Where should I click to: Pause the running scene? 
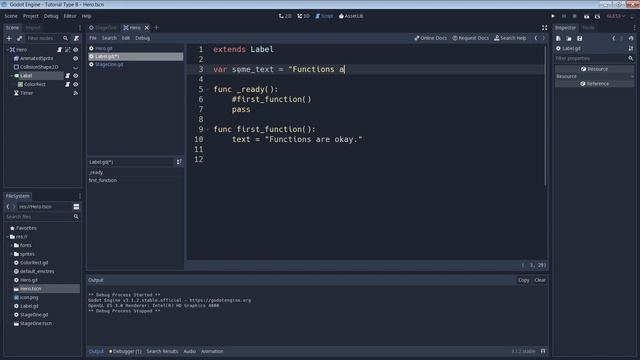pyautogui.click(x=564, y=16)
